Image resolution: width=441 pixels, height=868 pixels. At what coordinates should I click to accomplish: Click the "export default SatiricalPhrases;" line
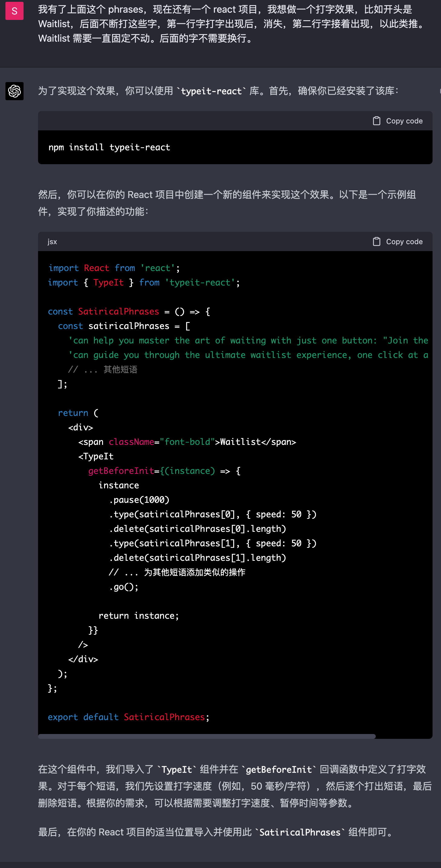[x=128, y=717]
